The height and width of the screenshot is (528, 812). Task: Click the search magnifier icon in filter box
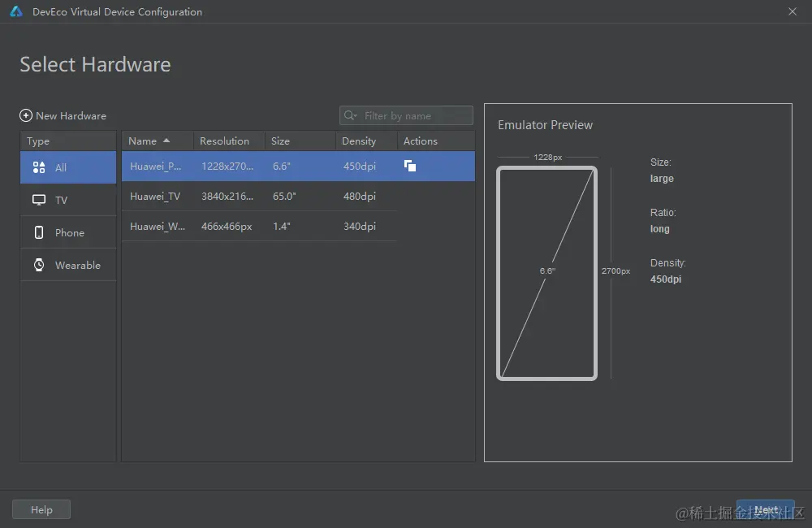[351, 115]
